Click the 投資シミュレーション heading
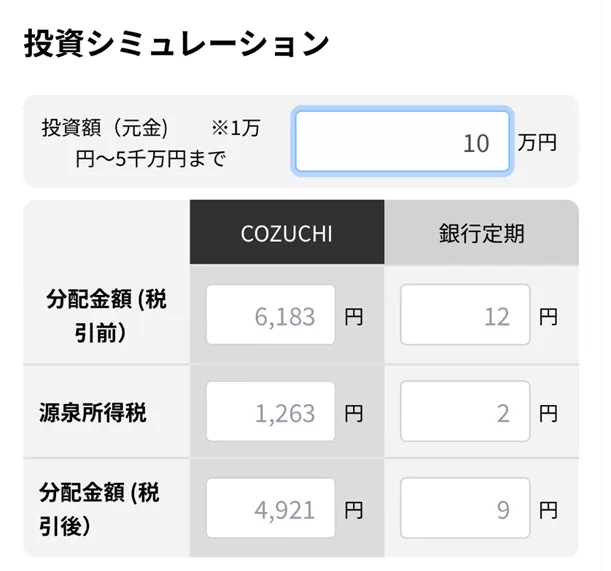 pyautogui.click(x=176, y=44)
